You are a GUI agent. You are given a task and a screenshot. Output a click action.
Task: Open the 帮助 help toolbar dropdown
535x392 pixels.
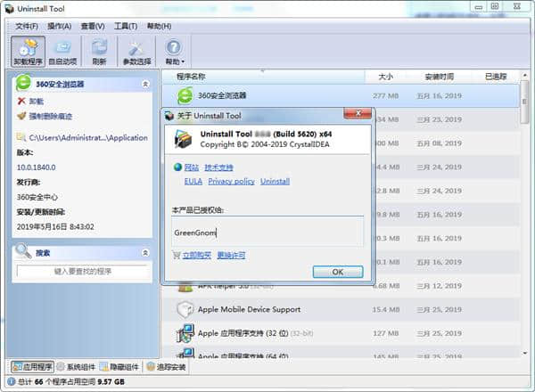pos(175,52)
